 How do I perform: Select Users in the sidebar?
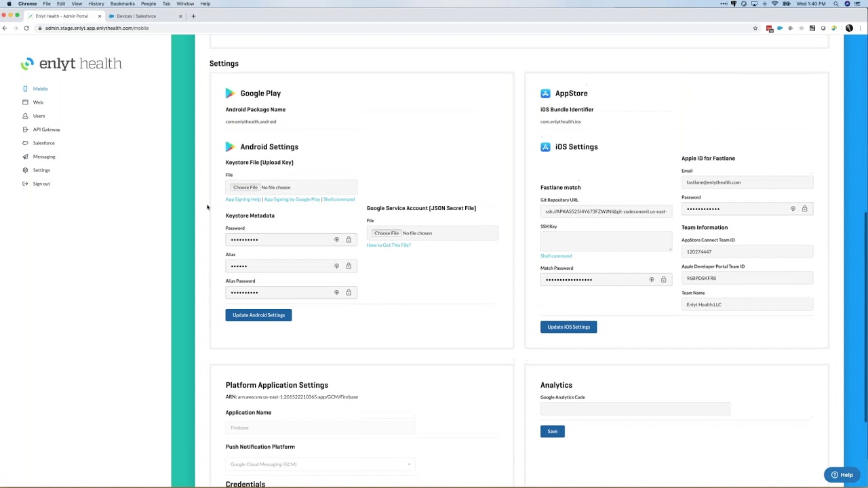point(39,116)
